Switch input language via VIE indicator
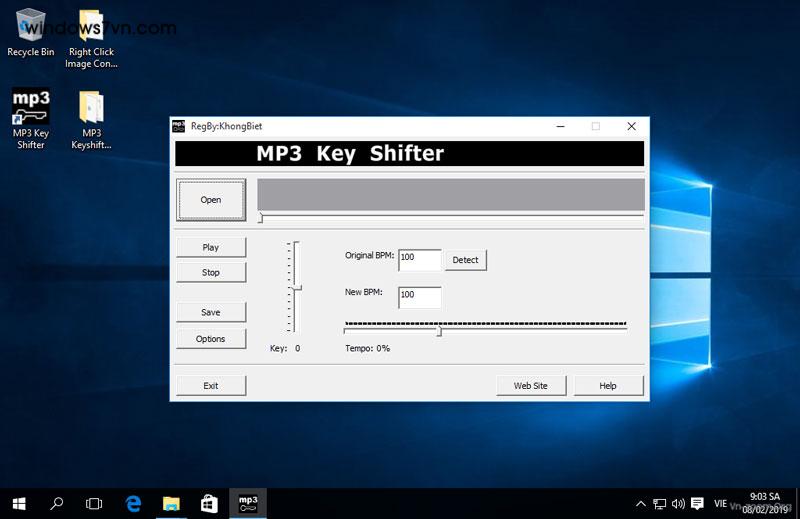 point(720,504)
